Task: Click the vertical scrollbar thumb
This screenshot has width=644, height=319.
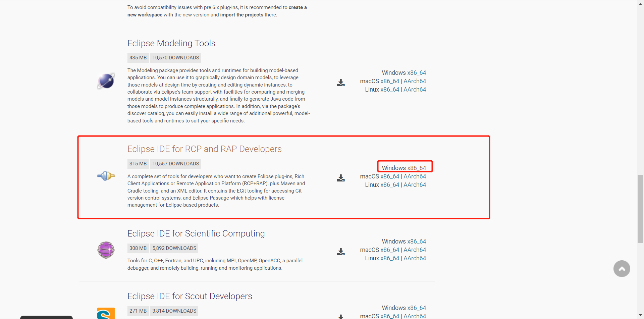Action: pos(640,209)
